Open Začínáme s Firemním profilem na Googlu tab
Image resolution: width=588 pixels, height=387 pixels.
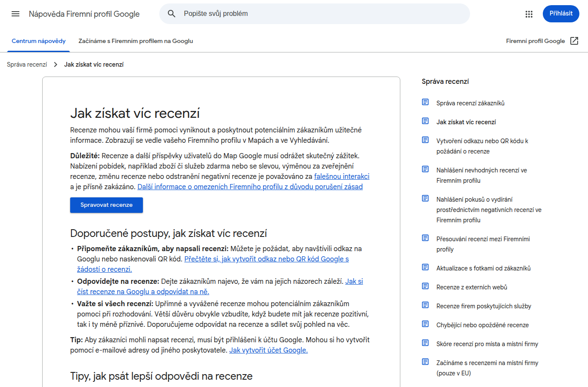[x=136, y=41]
